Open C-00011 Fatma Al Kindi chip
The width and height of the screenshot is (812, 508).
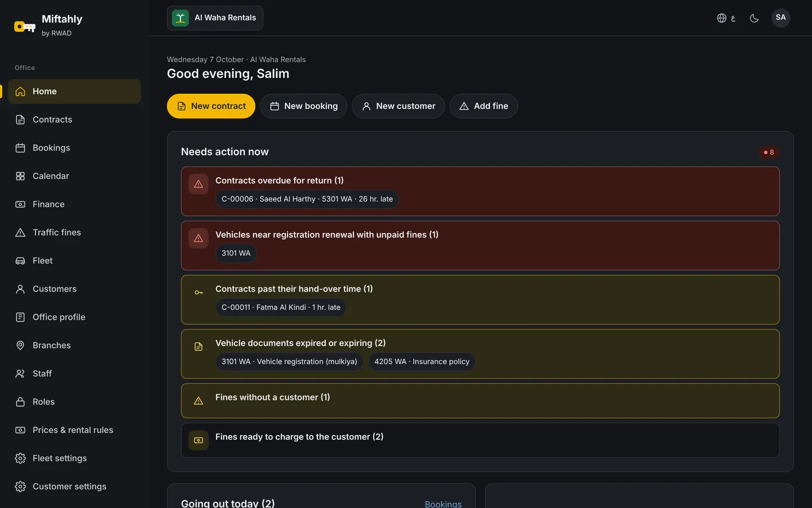pyautogui.click(x=281, y=308)
